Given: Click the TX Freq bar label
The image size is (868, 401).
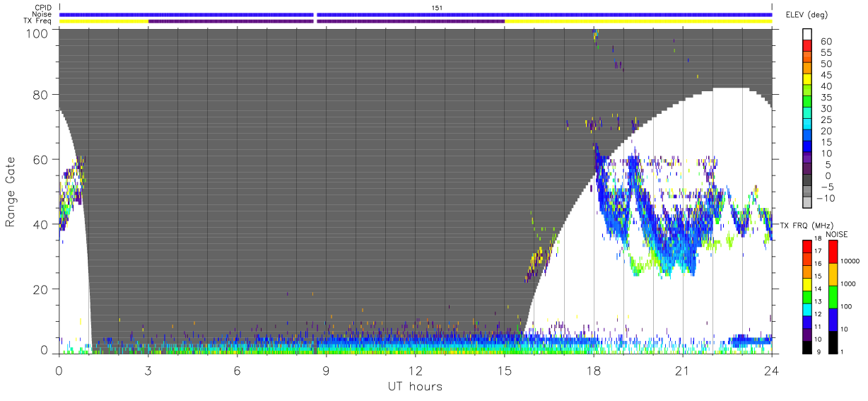Looking at the screenshot, I should point(39,21).
